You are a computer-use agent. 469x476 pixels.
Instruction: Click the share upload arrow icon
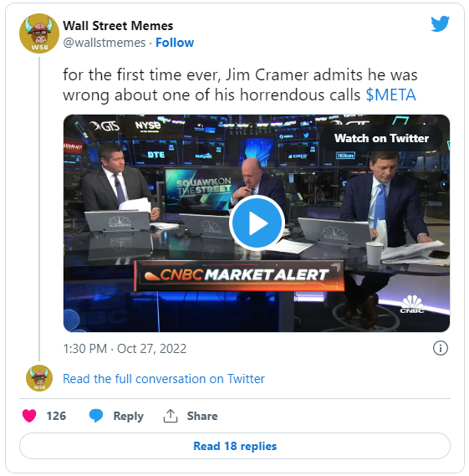click(x=171, y=416)
